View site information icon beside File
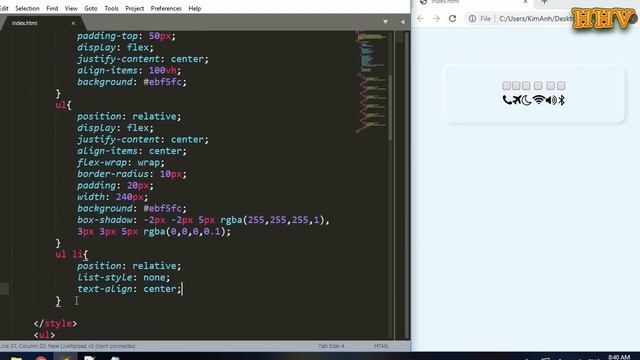The width and height of the screenshot is (640, 360). (x=472, y=18)
